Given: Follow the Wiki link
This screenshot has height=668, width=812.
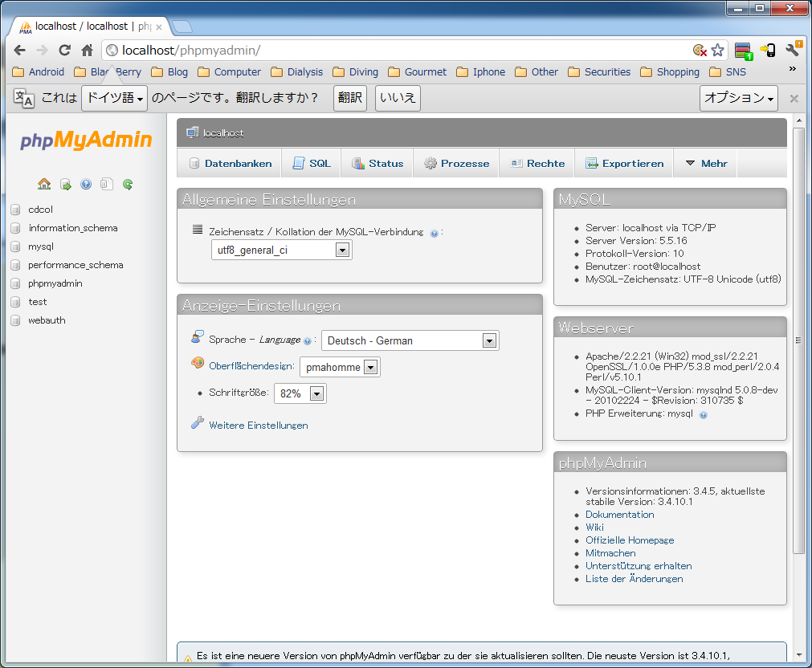Looking at the screenshot, I should [594, 527].
